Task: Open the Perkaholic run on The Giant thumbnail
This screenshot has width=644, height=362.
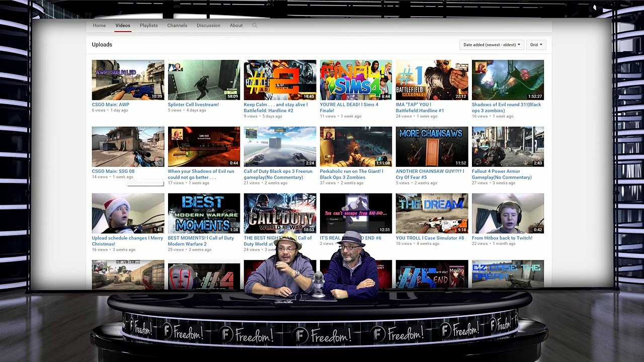Action: point(356,147)
